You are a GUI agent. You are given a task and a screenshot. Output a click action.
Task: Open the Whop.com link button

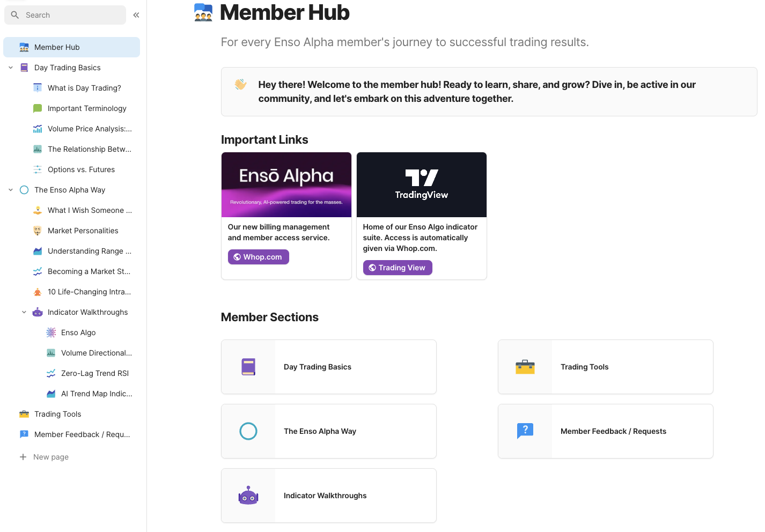(x=259, y=257)
